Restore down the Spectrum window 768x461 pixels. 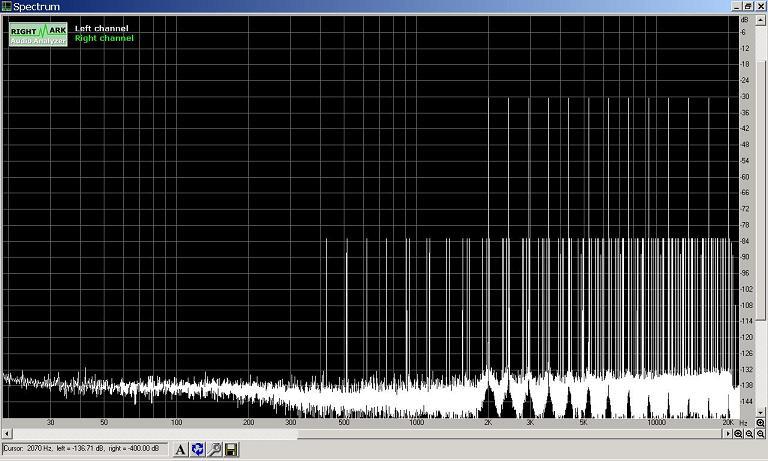coord(746,6)
